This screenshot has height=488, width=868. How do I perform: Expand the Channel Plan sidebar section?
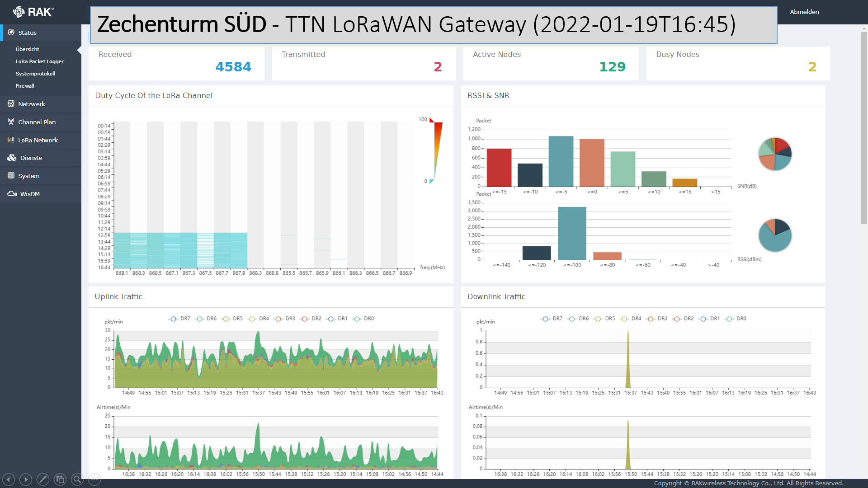click(x=37, y=122)
